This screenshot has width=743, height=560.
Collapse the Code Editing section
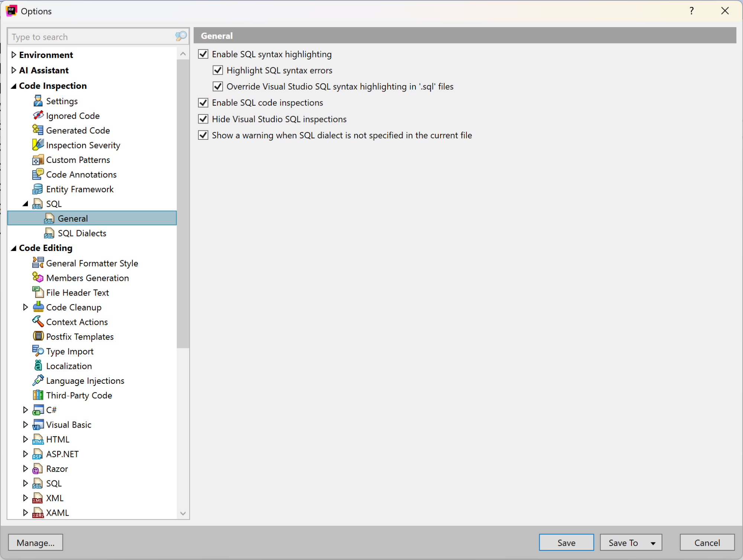14,248
